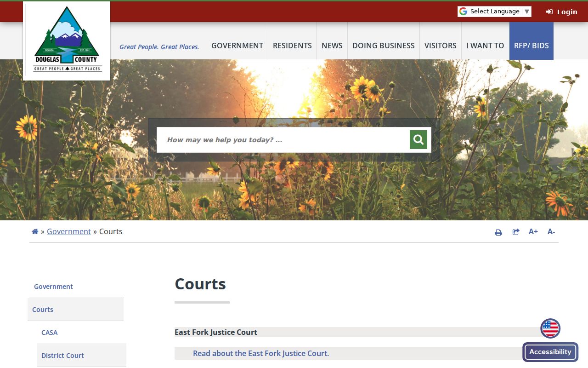Viewport: 588px width, 368px height.
Task: Open the Select Language dropdown
Action: pyautogui.click(x=494, y=11)
